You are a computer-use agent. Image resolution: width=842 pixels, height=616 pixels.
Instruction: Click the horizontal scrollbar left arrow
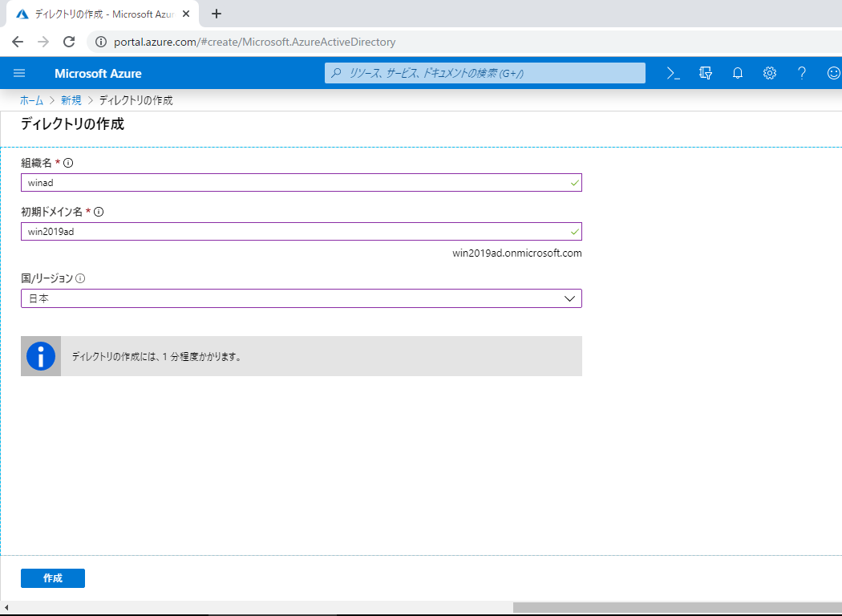6,607
